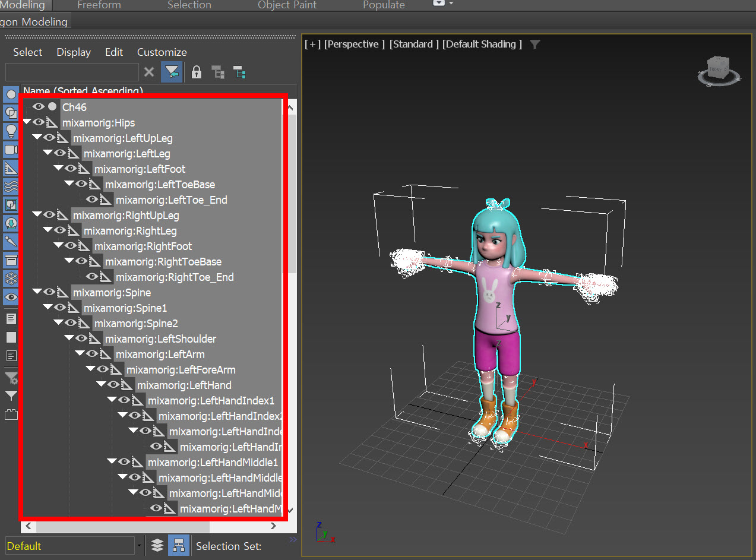Click Invert Display icon in sidebar

[x=11, y=356]
